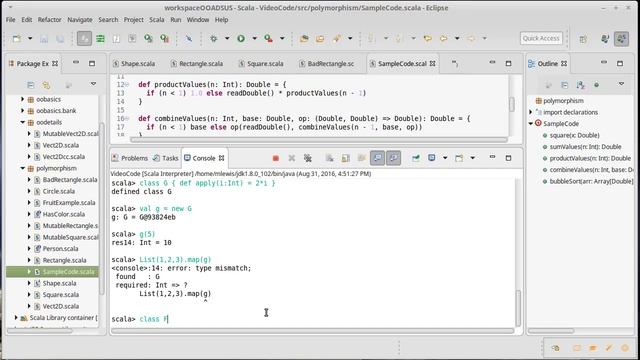Click the scala> console input line
This screenshot has height=360, width=640.
[312, 319]
